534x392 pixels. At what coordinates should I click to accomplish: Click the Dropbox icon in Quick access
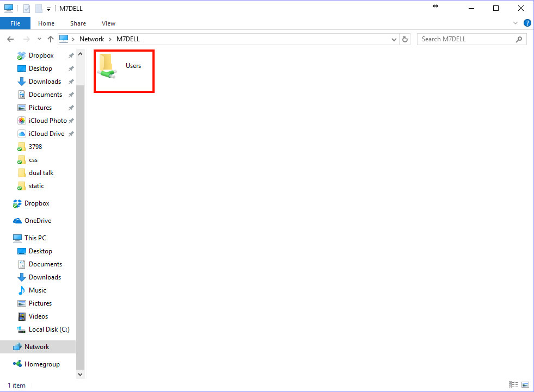(21, 55)
